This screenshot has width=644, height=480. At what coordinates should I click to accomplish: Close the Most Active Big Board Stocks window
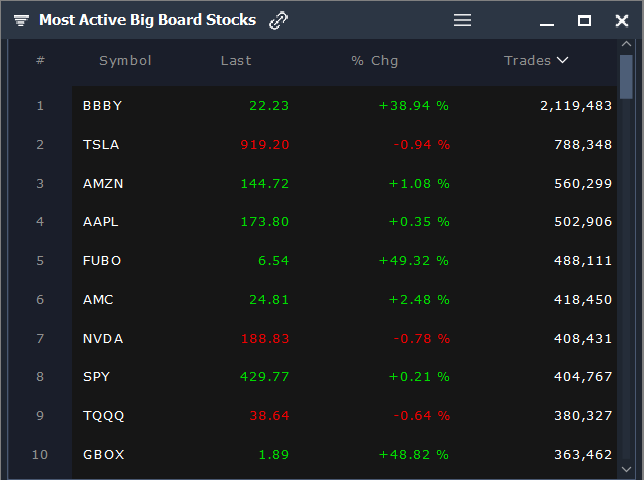[x=621, y=21]
